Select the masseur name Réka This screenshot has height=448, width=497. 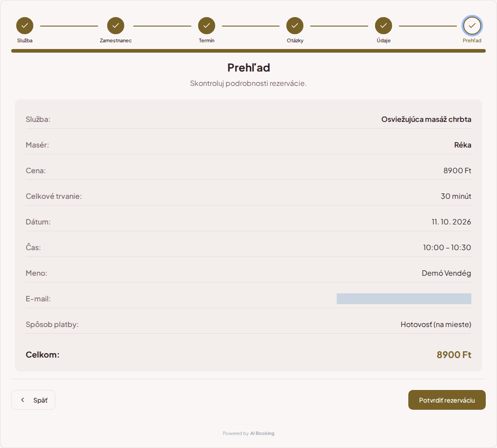click(x=462, y=145)
